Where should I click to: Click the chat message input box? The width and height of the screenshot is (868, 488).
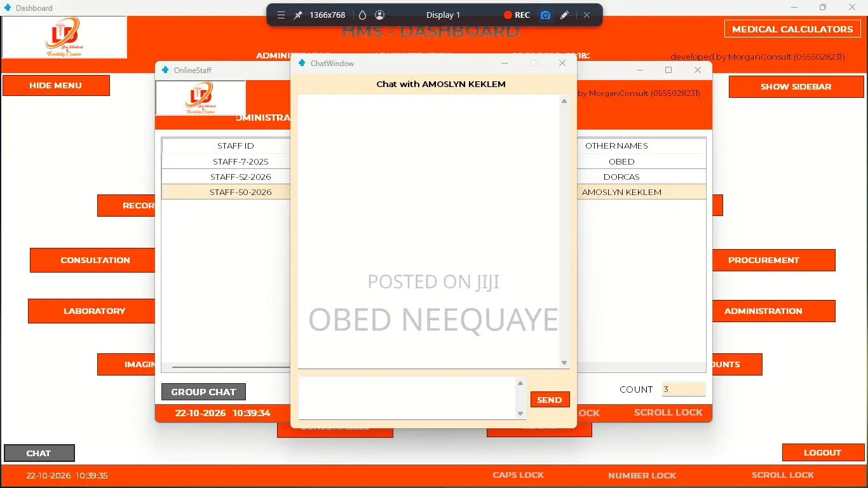pyautogui.click(x=407, y=398)
